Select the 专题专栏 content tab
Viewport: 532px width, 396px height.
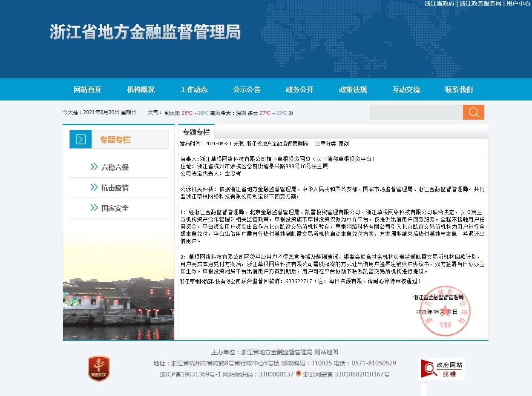pos(196,132)
